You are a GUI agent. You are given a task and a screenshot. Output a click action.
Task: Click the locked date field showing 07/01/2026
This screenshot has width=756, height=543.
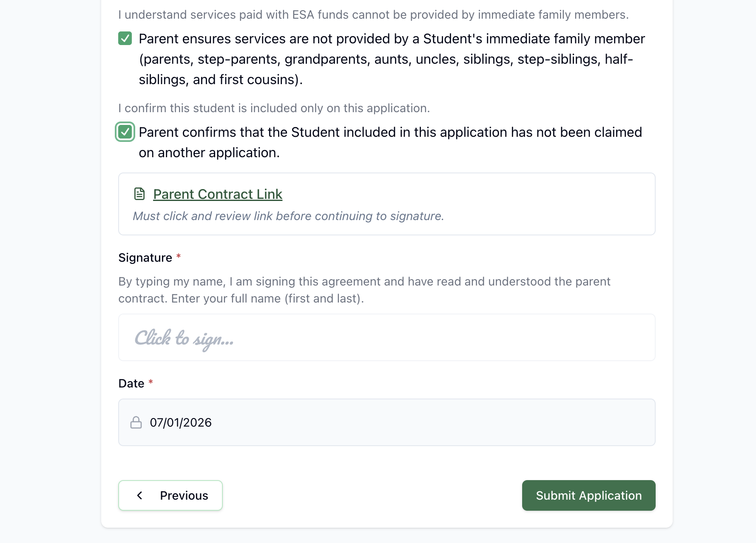[x=387, y=422]
